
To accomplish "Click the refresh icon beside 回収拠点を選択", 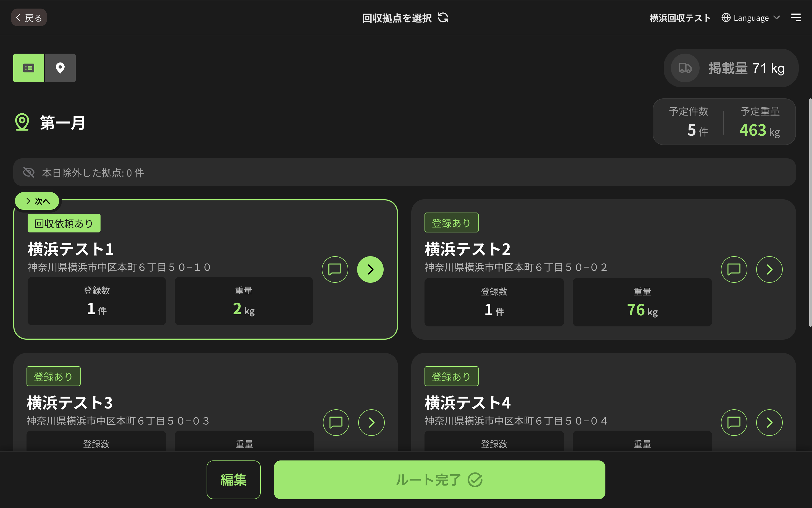I will pos(443,17).
